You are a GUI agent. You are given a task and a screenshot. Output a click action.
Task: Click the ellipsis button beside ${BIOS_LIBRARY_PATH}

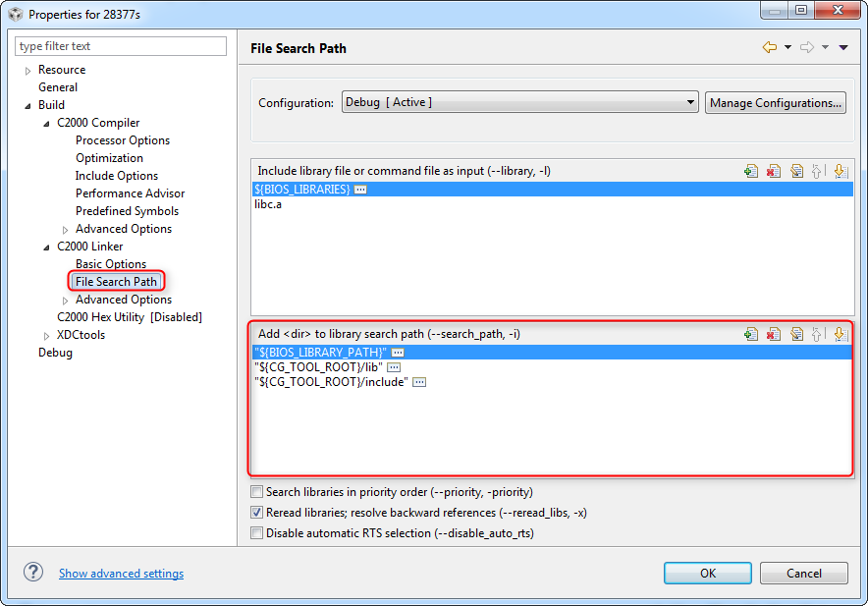point(398,353)
